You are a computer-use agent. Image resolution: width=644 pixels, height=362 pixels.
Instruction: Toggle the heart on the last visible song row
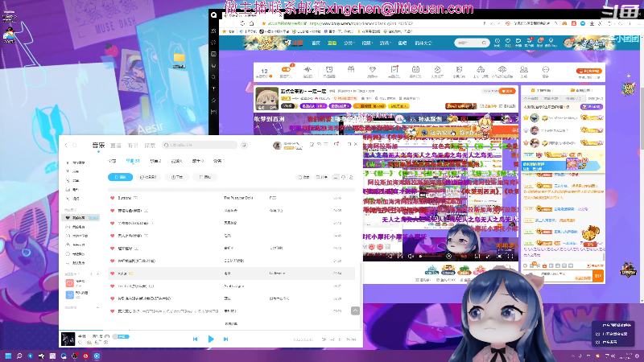112,311
